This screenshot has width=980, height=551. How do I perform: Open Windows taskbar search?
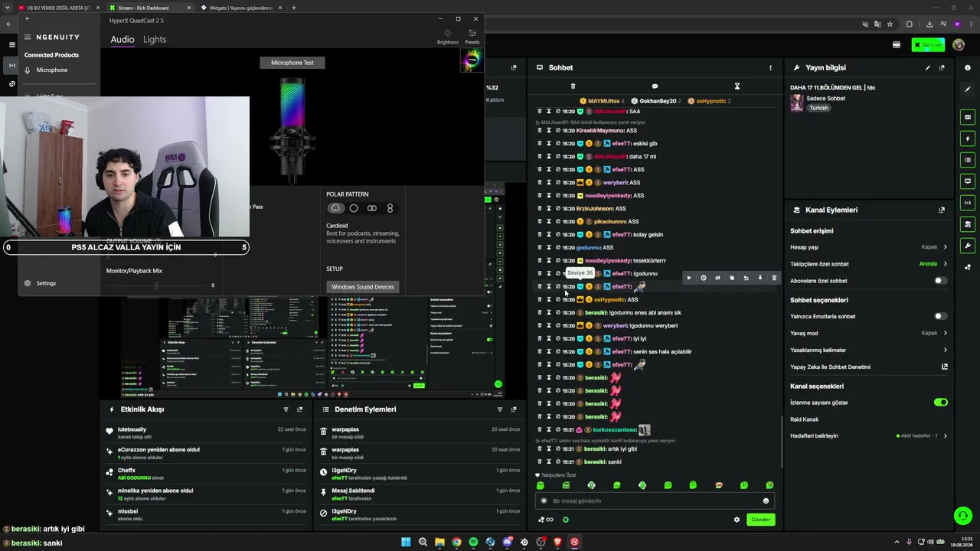pyautogui.click(x=423, y=543)
